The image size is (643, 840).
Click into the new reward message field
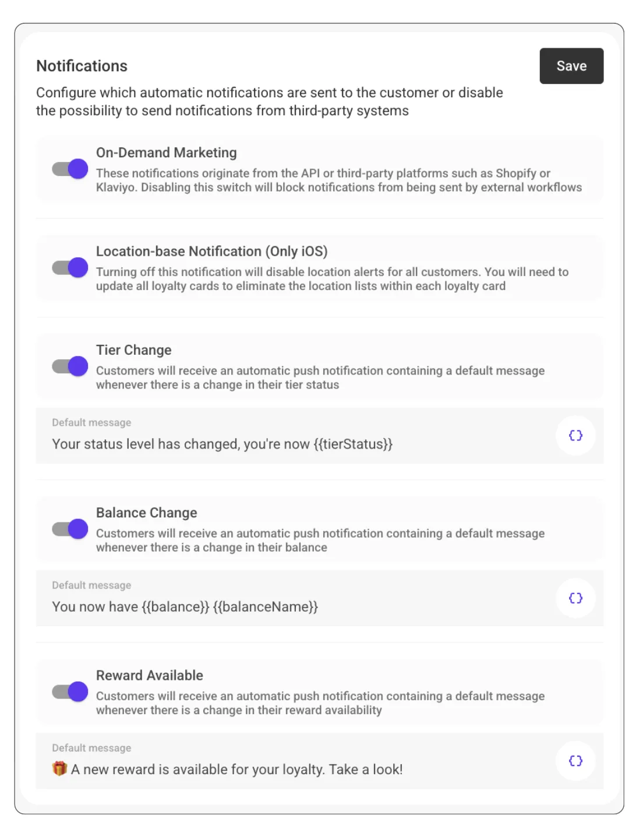[x=236, y=770]
